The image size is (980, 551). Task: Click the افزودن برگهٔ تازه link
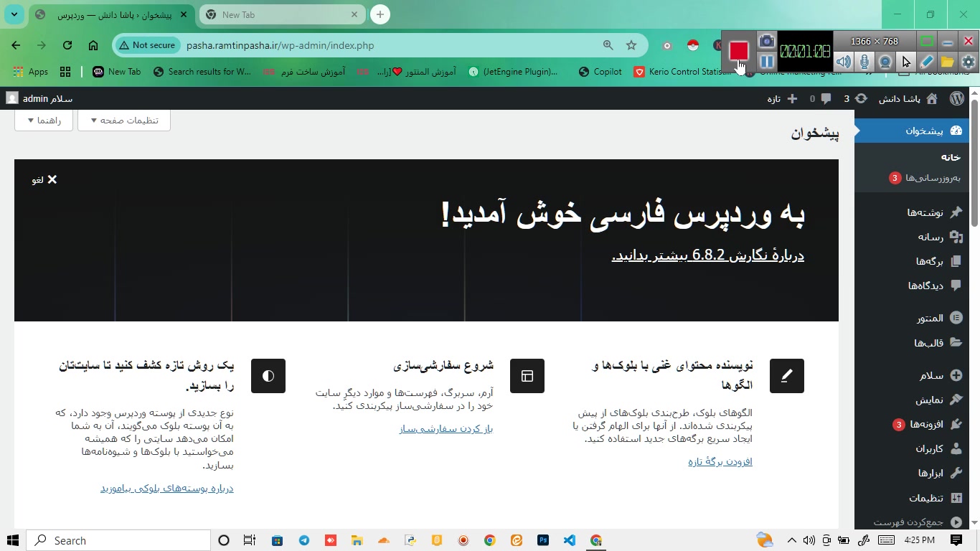(720, 461)
